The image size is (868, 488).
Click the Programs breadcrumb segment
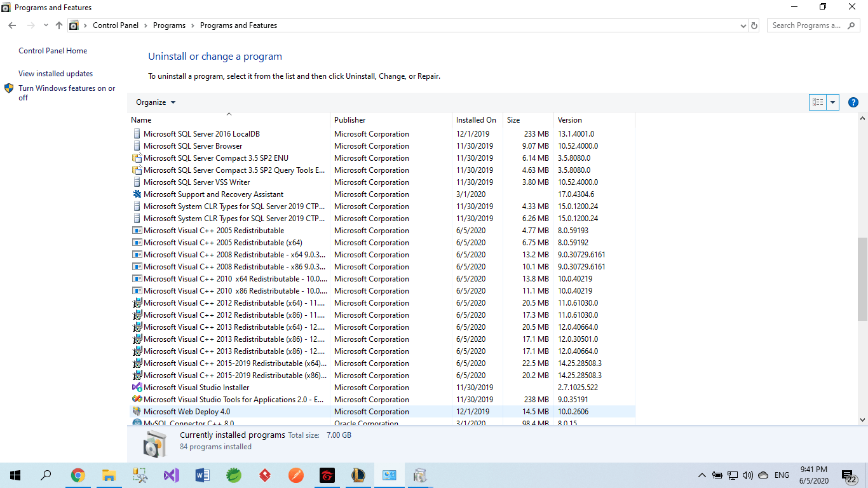pyautogui.click(x=169, y=25)
